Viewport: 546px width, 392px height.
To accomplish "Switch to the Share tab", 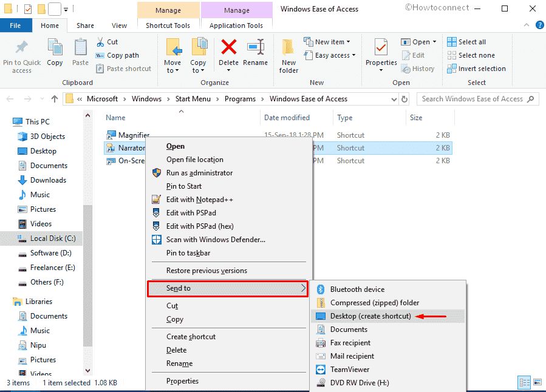I will (85, 25).
